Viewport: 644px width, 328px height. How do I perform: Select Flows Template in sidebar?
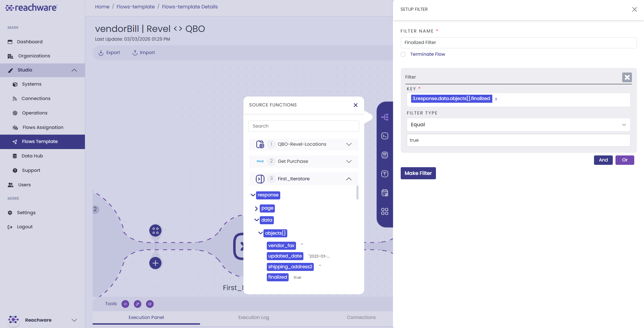(x=42, y=142)
